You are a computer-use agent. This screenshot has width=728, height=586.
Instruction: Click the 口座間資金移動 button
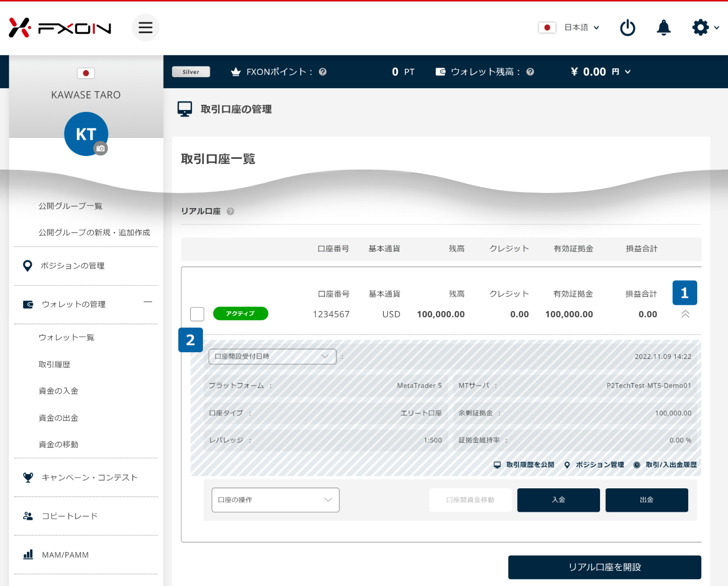(x=470, y=500)
